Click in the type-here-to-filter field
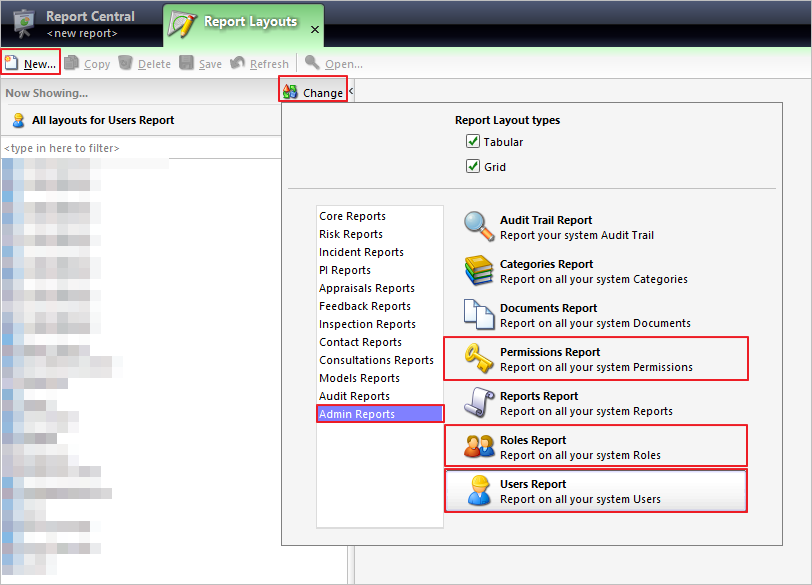 141,148
